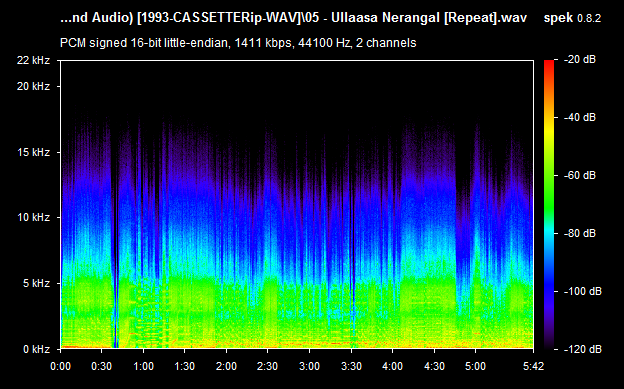Select the file name title text
The width and height of the screenshot is (624, 389).
click(x=294, y=18)
